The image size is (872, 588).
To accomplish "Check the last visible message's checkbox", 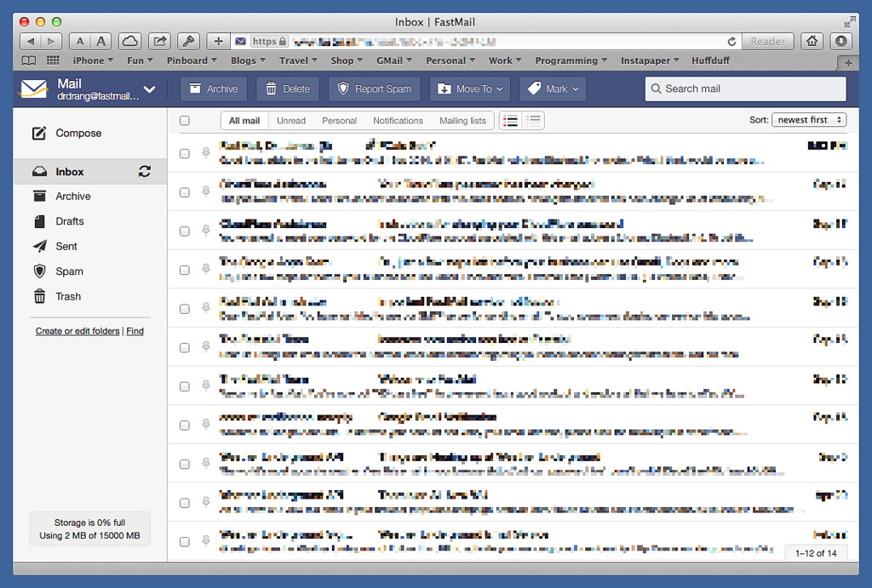I will (x=185, y=542).
